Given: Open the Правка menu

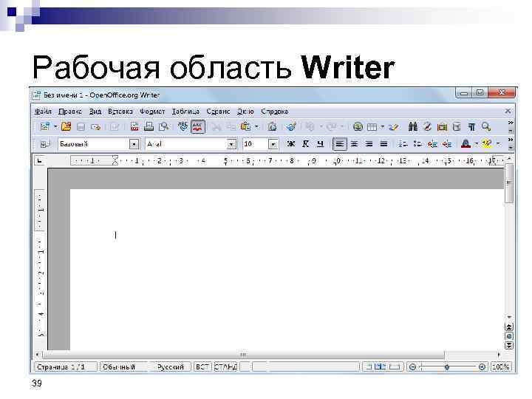Looking at the screenshot, I should (70, 112).
